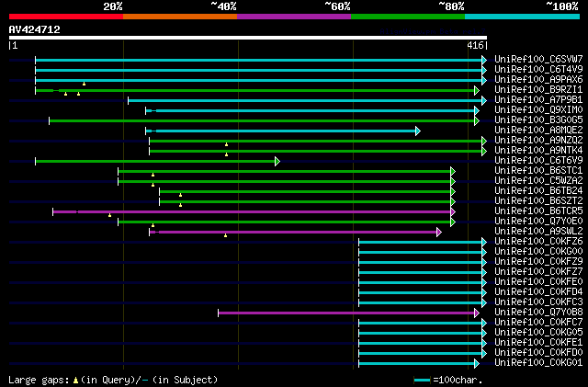Screen dimensions: 588x387
Task: Click the cyan alignment bar for UniRef100_C0KFC3
Action: pos(421,303)
